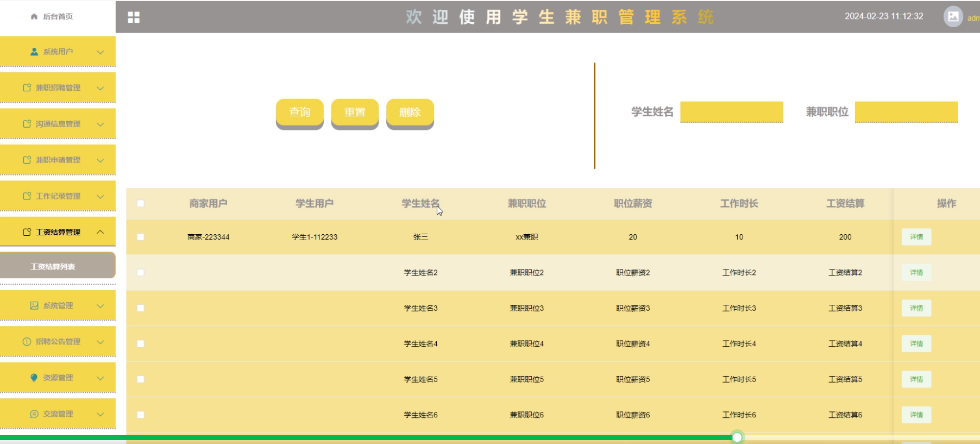
Task: Open the 兼职招聘管理 menu label
Action: pos(58,87)
